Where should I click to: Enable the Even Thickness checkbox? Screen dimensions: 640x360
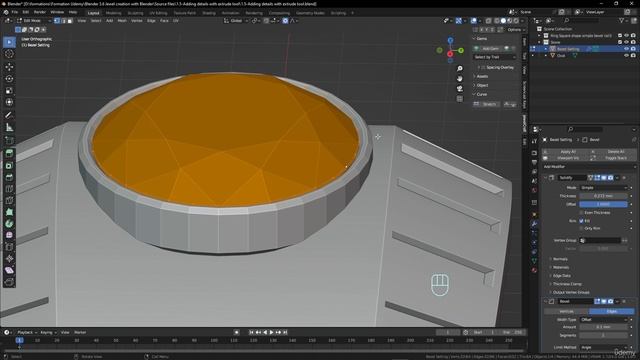point(581,213)
